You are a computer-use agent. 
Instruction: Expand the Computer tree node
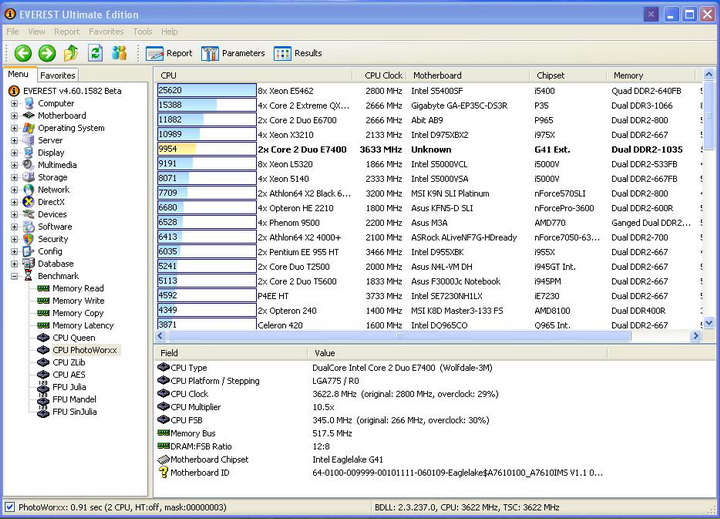click(14, 103)
